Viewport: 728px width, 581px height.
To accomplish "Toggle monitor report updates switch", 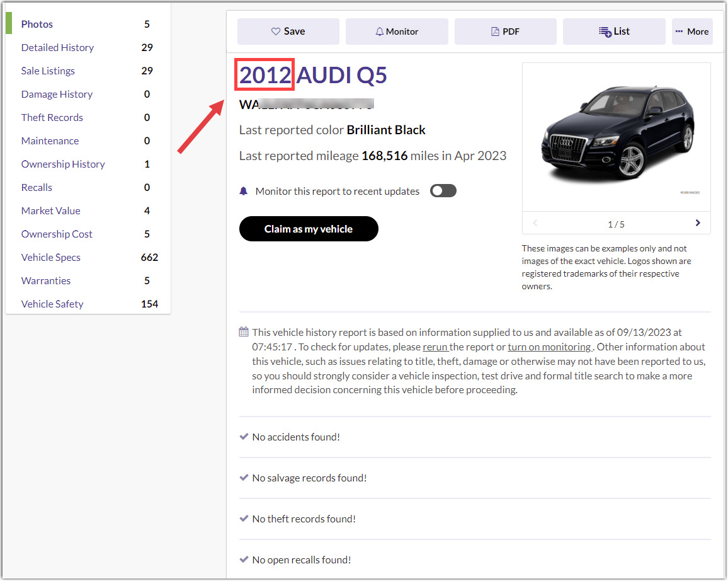I will point(443,191).
